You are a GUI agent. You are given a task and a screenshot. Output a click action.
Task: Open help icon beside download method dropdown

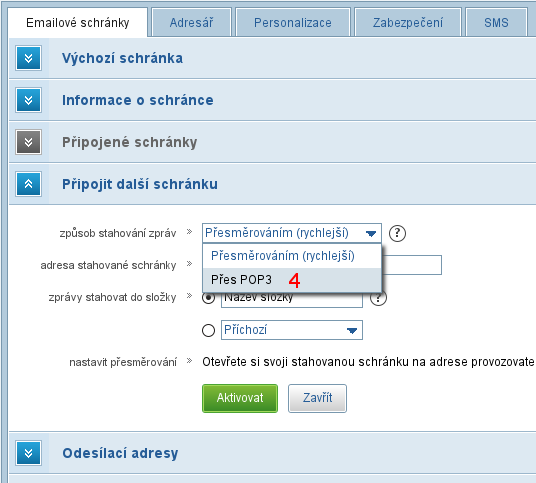(x=397, y=233)
